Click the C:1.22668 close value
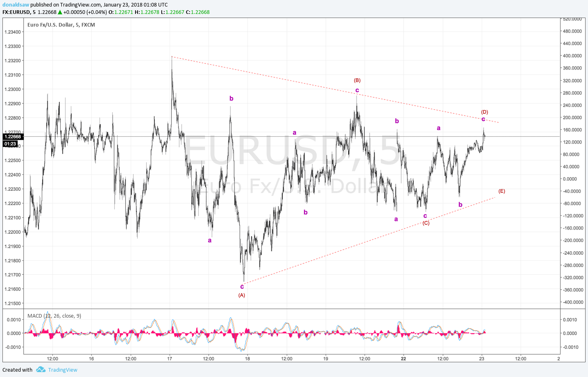The height and width of the screenshot is (377, 588). [x=198, y=12]
